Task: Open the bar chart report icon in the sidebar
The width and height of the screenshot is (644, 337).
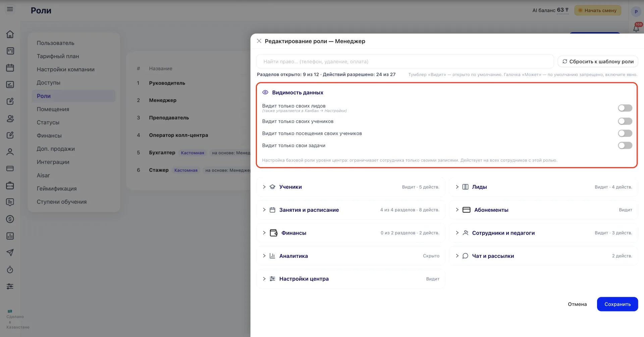Action: (x=10, y=236)
